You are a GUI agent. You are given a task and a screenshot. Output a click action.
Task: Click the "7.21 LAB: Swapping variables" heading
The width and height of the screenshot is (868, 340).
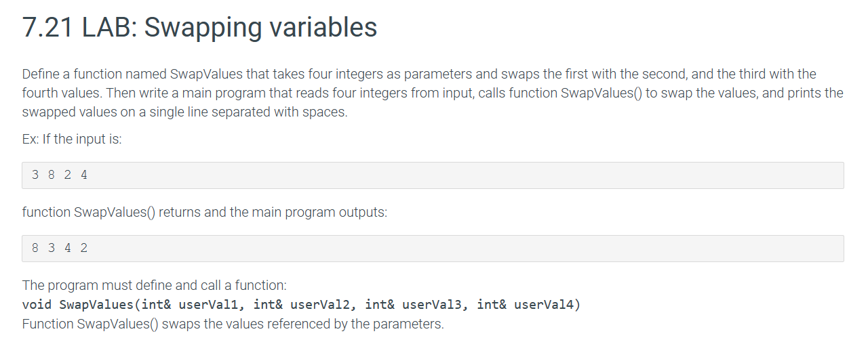(199, 28)
